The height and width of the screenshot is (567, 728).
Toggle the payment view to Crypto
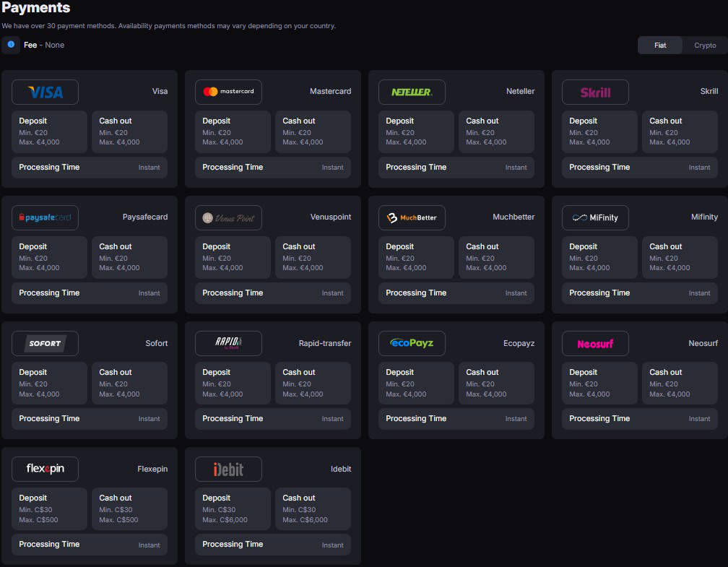pyautogui.click(x=704, y=45)
